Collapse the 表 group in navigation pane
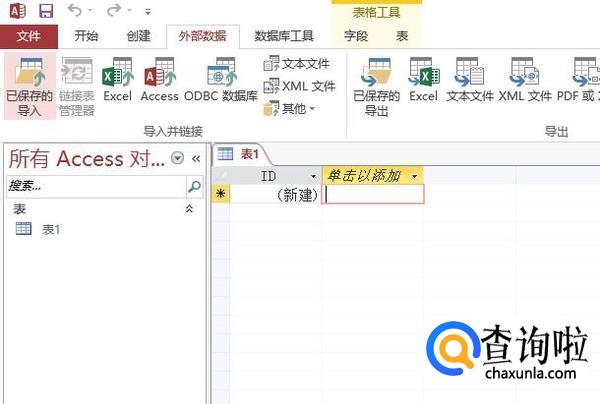The image size is (600, 404). (189, 209)
